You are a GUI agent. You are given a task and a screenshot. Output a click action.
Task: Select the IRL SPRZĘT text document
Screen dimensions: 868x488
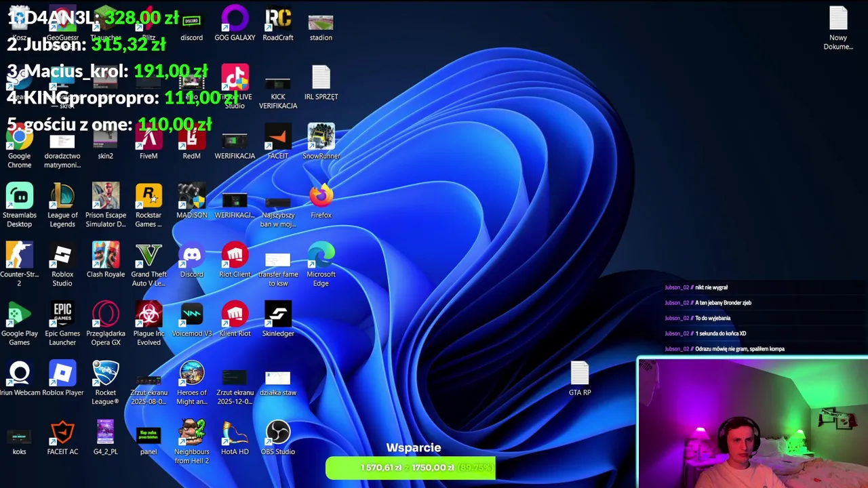pos(321,83)
